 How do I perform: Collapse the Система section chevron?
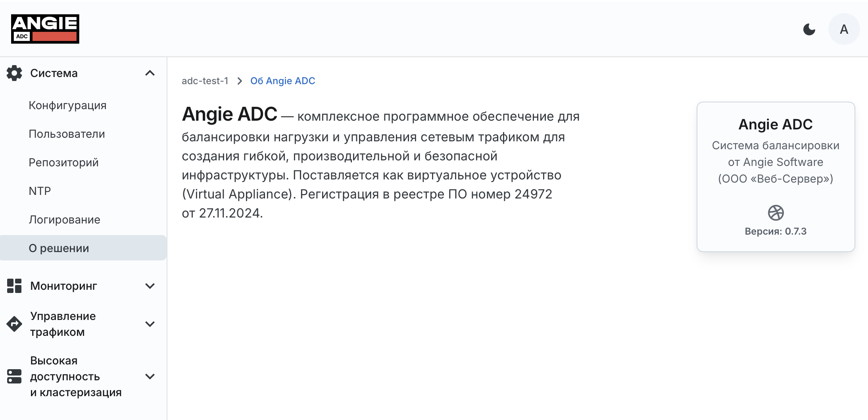pyautogui.click(x=150, y=73)
